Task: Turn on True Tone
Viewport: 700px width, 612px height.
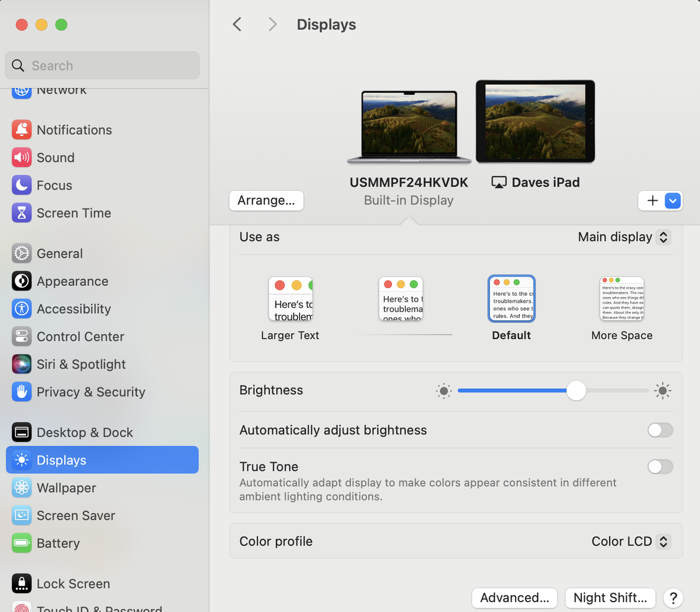Action: (x=660, y=467)
